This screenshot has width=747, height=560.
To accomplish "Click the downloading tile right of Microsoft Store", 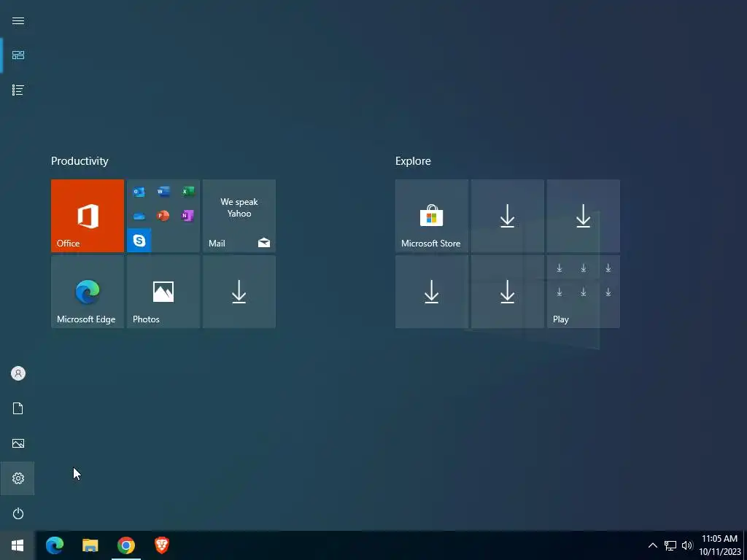I will (x=508, y=216).
